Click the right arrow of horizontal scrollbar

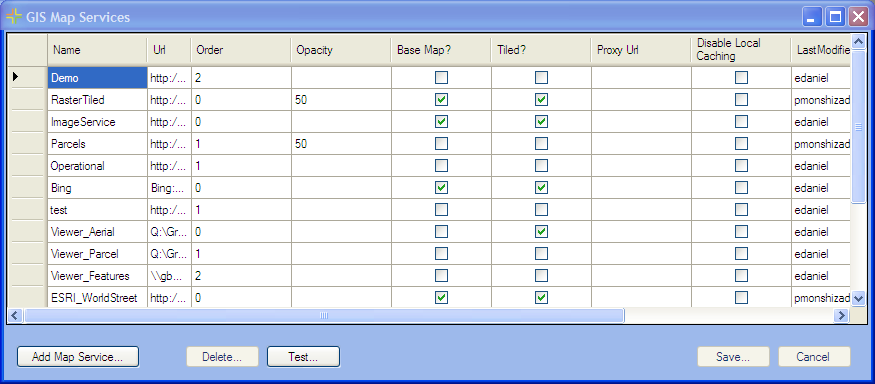842,316
